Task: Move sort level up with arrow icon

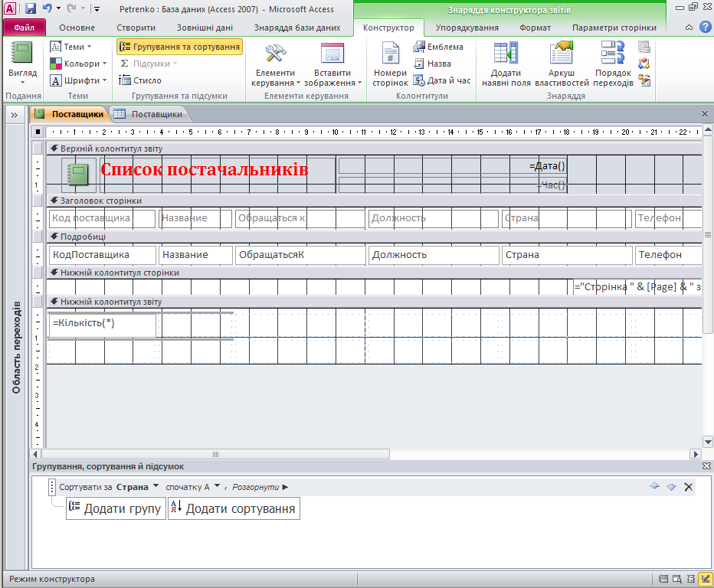Action: tap(654, 486)
